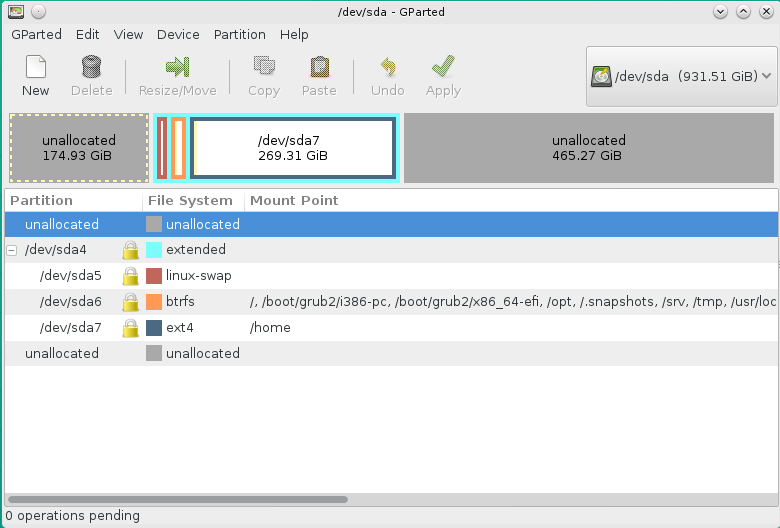Open the Partition menu
Image resolution: width=780 pixels, height=528 pixels.
[240, 34]
